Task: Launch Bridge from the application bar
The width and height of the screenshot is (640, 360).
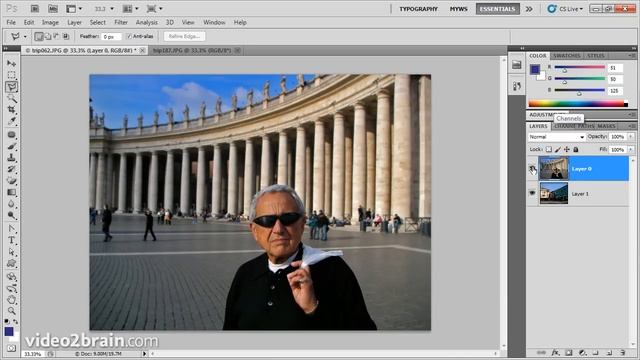Action: (35, 9)
